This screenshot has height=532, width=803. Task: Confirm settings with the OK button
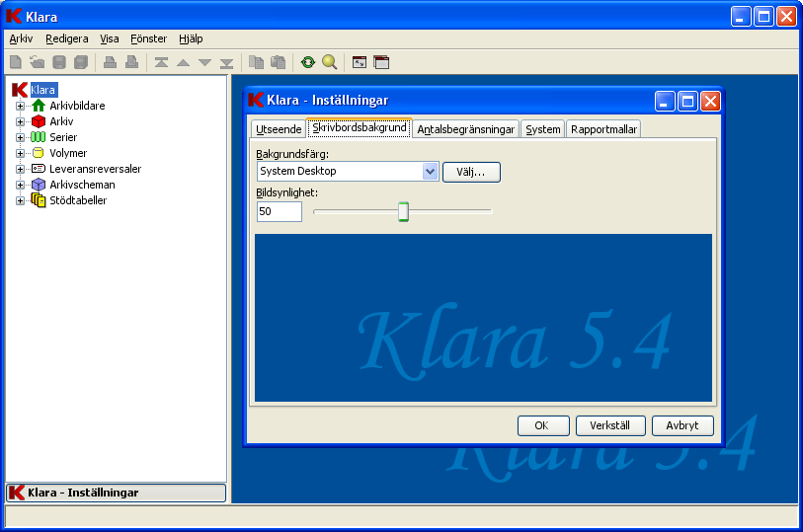543,425
